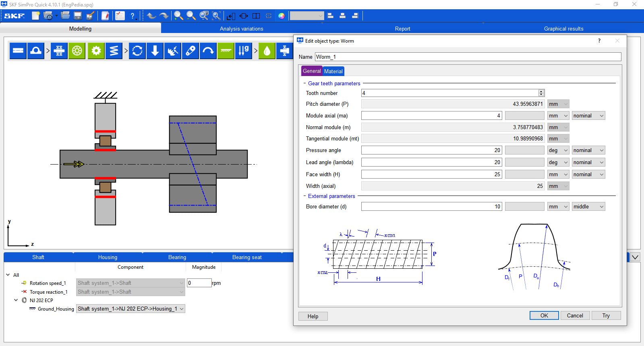Open Lead angle nominal dropdown

tap(588, 162)
